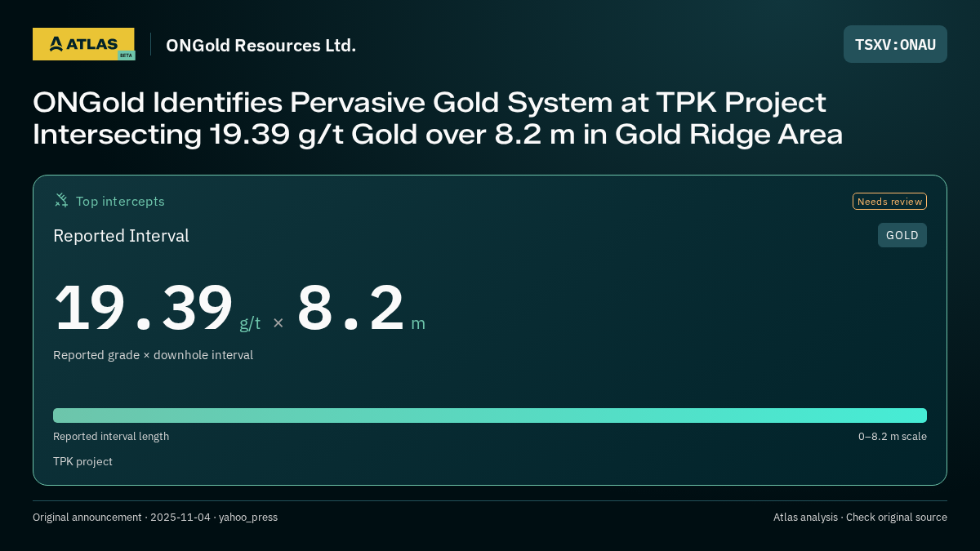Select the TSXV:ONAU ticker badge
The image size is (980, 551).
pos(895,44)
